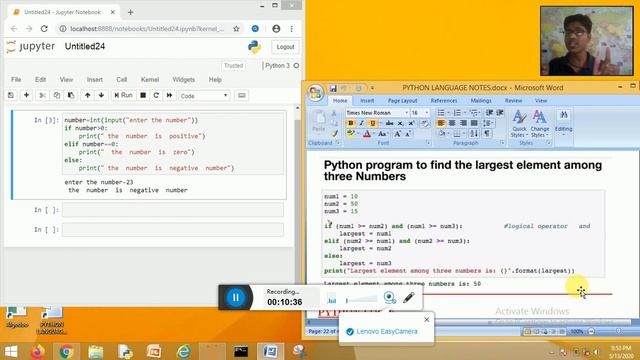Open the recorder pencil annotation tool
The height and width of the screenshot is (360, 640).
point(409,298)
